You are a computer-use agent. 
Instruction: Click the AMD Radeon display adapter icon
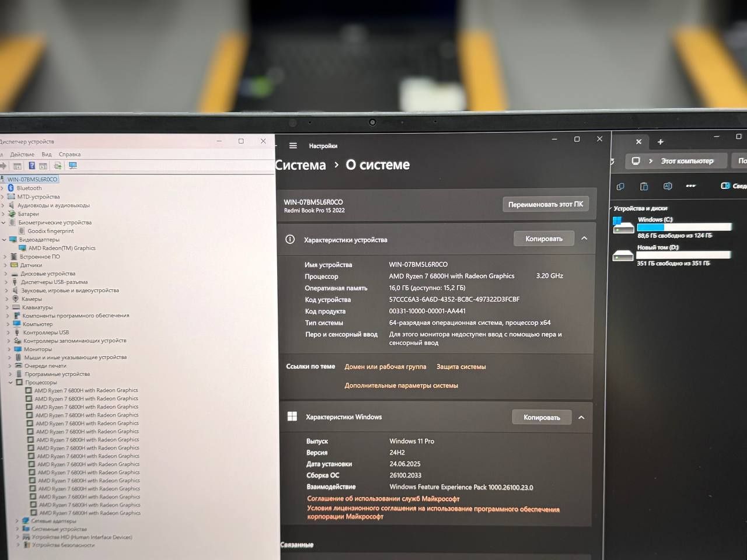(23, 248)
